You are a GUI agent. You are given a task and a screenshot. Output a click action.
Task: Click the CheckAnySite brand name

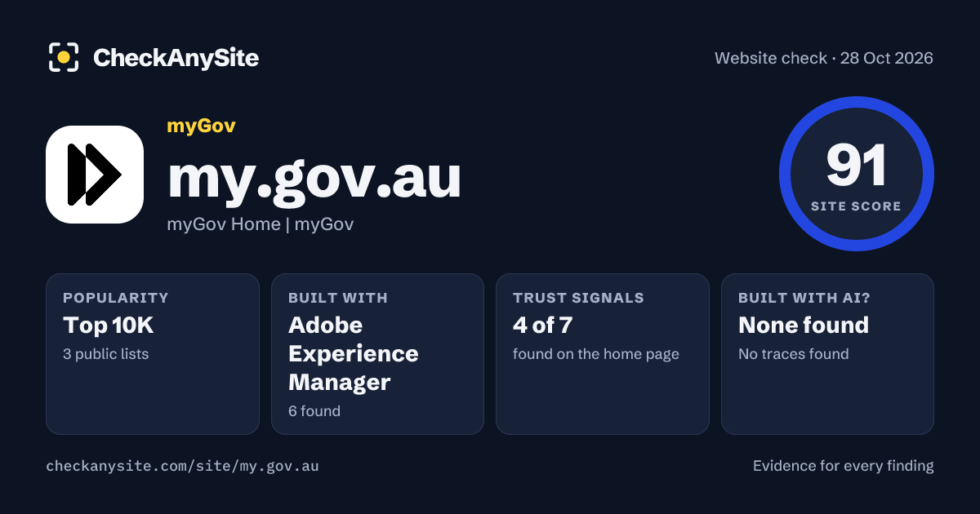[x=176, y=58]
